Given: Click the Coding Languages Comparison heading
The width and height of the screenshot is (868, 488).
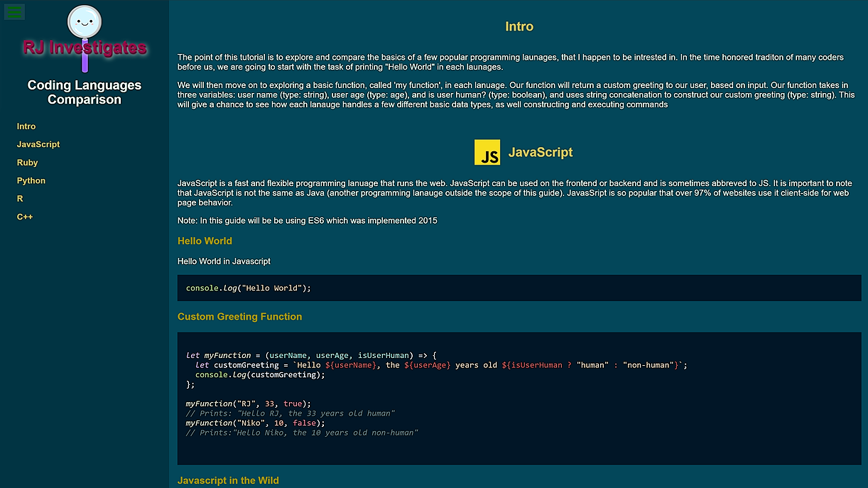Looking at the screenshot, I should coord(85,92).
